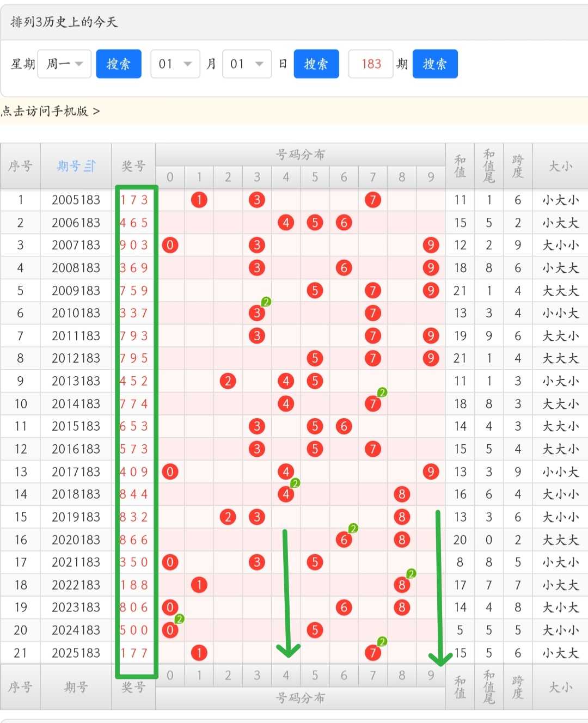Click the 搜索 button after the 期 label
The width and height of the screenshot is (588, 723).
click(x=435, y=64)
